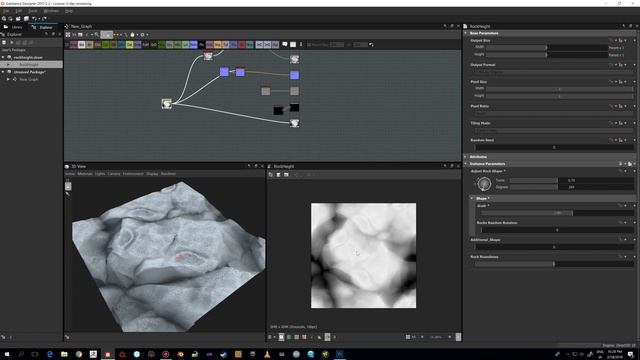
Task: Click the first icon in 2D view toolbar
Action: coord(271,175)
